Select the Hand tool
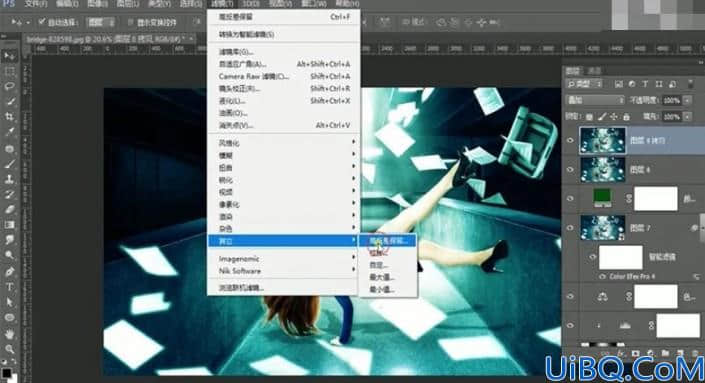The image size is (705, 383). [x=9, y=334]
